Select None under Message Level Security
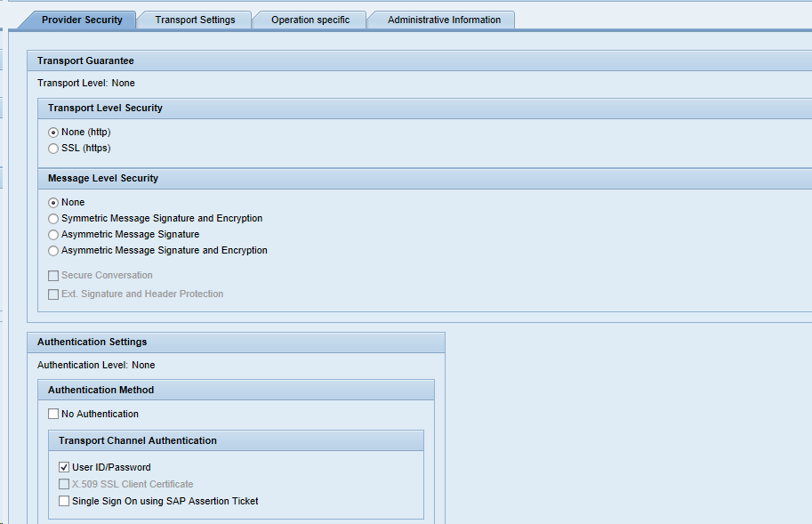Screen dimensions: 812x524 53,203
